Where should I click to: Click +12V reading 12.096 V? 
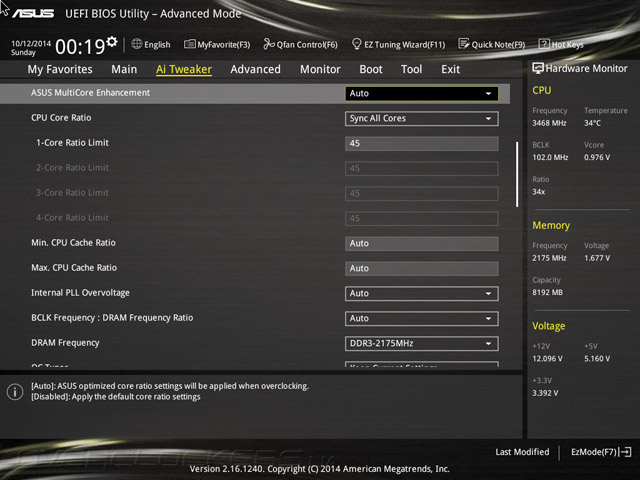547,358
